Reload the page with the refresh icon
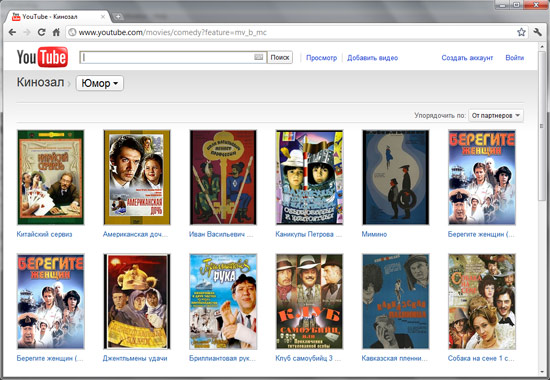 (x=41, y=33)
